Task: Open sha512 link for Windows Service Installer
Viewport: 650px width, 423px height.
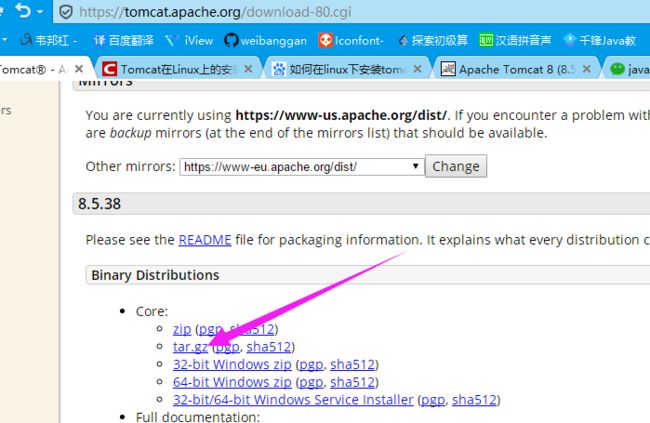Action: (x=474, y=400)
